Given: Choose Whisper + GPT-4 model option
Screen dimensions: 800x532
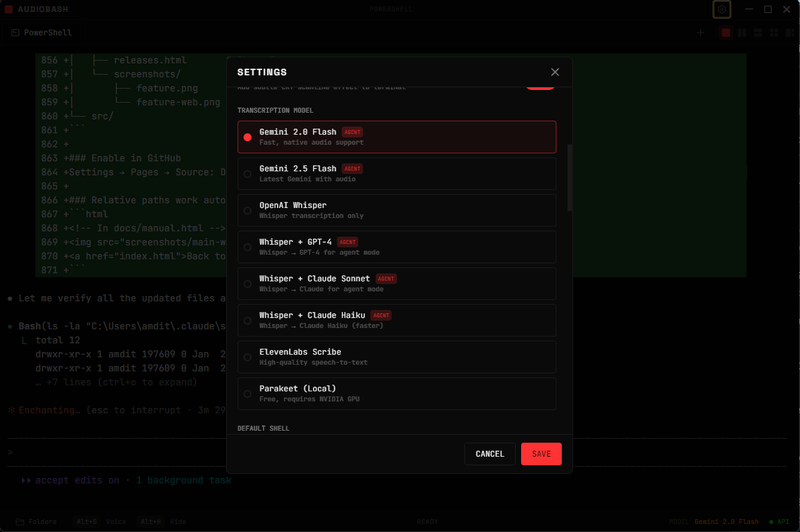Looking at the screenshot, I should pyautogui.click(x=396, y=247).
